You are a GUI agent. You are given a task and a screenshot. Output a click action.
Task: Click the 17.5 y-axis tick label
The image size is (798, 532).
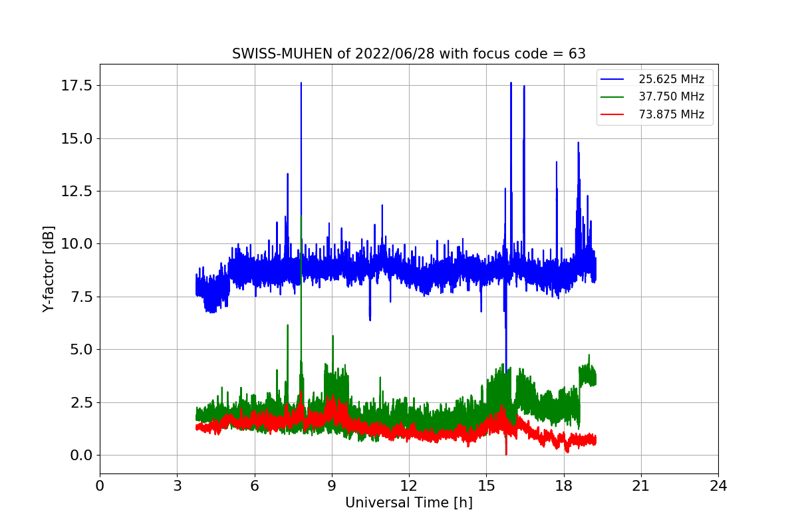(x=77, y=86)
